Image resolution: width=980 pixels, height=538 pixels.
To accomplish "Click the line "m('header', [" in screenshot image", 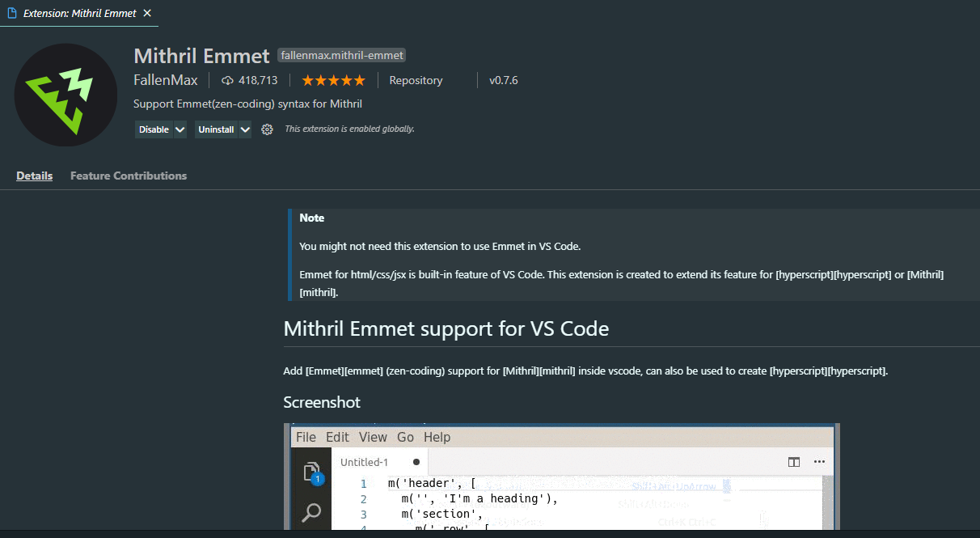I will pyautogui.click(x=432, y=484).
